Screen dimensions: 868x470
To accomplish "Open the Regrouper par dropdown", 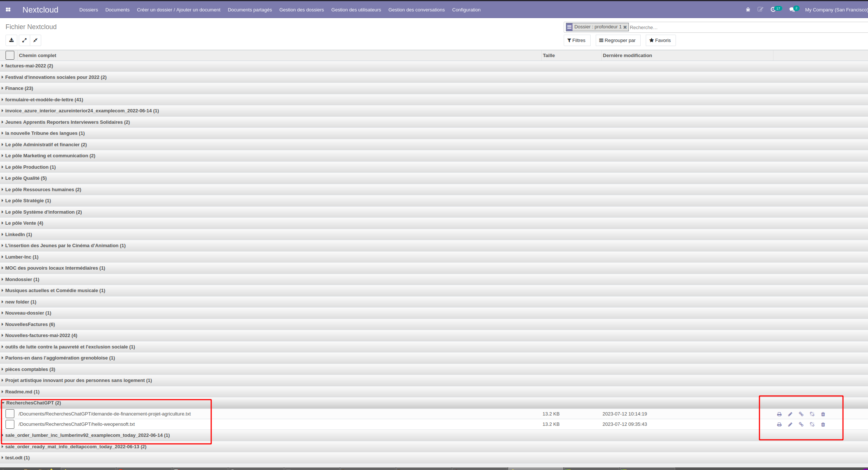I will [618, 40].
